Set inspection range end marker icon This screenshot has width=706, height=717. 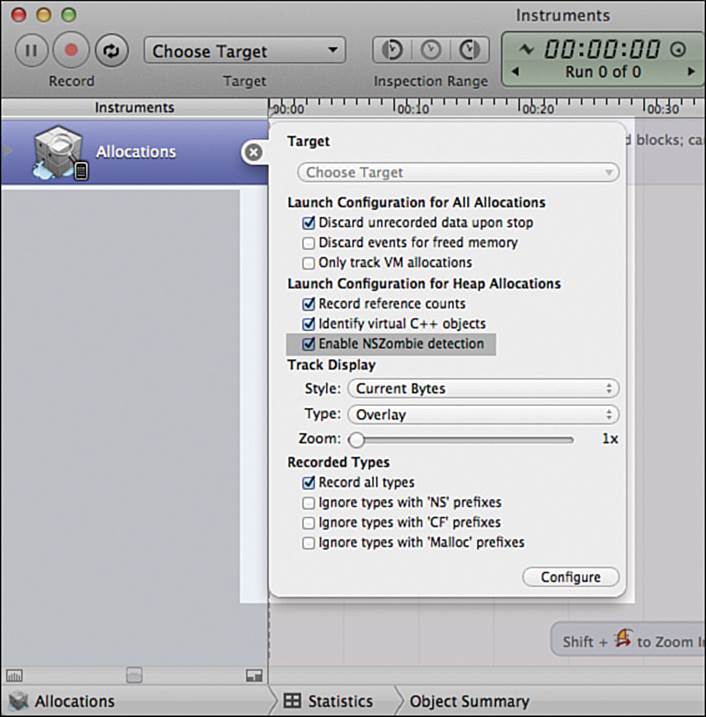click(469, 50)
